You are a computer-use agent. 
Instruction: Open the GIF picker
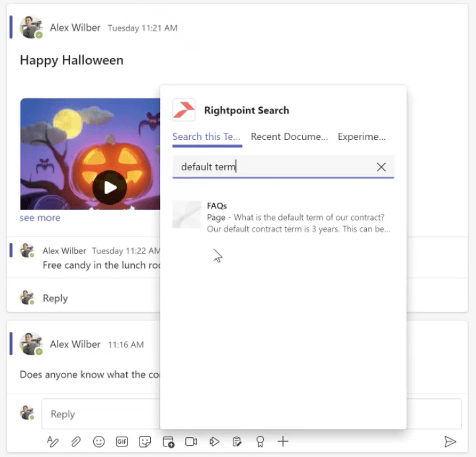coord(122,442)
